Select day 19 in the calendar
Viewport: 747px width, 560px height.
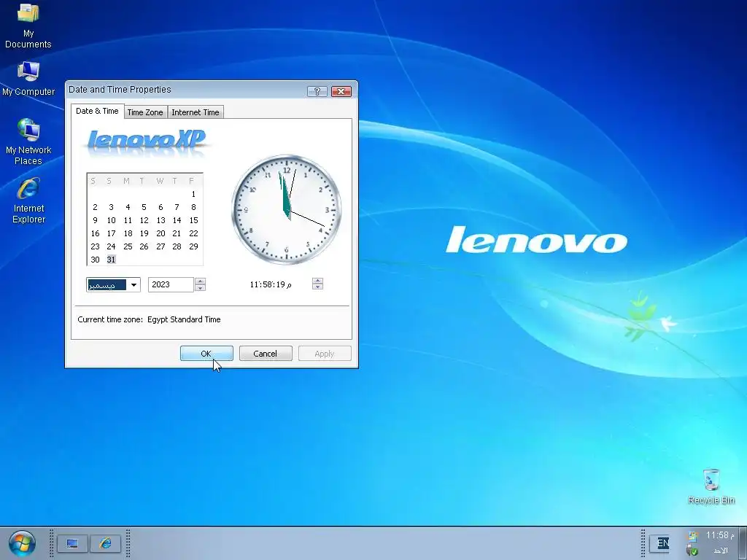[144, 233]
